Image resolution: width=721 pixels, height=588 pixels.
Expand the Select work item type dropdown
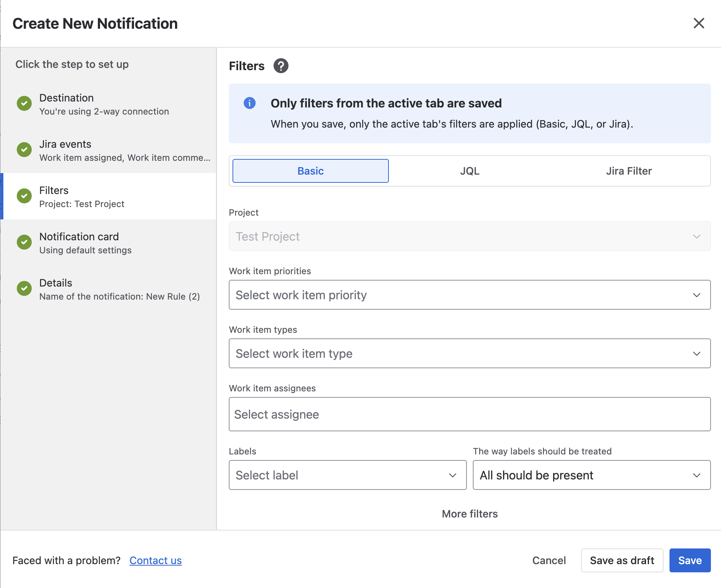point(469,353)
